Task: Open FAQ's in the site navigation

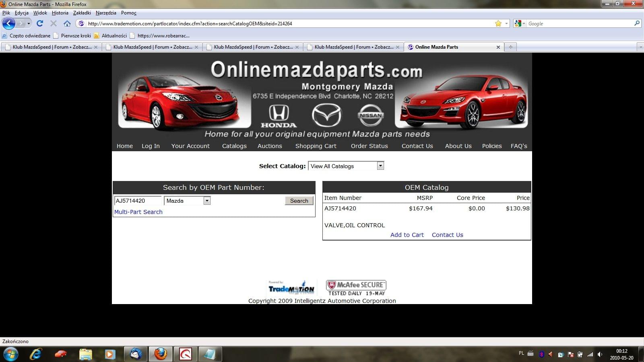Action: 519,146
